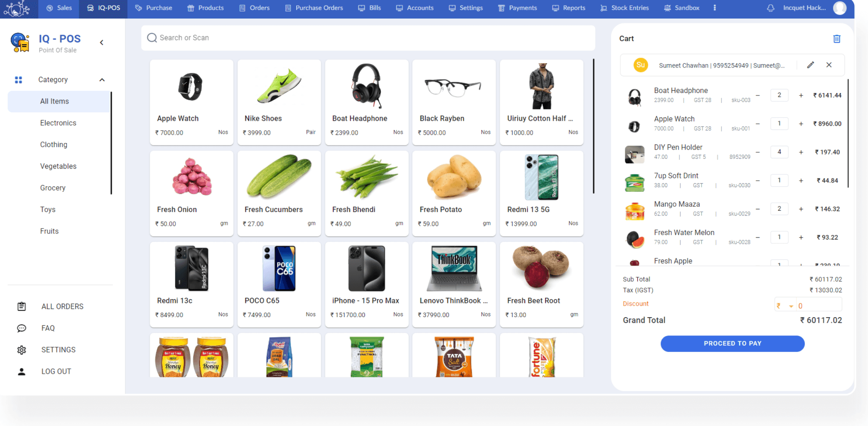Click the Search or Scan field
The height and width of the screenshot is (426, 868).
point(368,38)
